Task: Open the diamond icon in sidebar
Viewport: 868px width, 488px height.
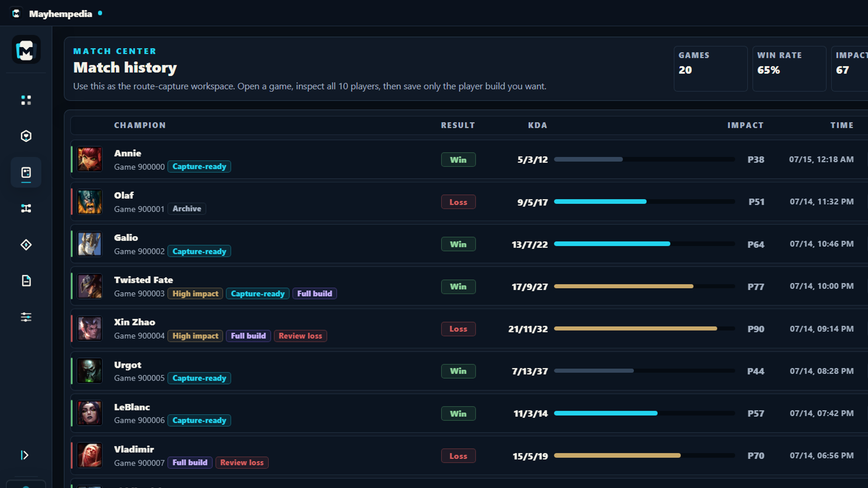Action: tap(26, 244)
